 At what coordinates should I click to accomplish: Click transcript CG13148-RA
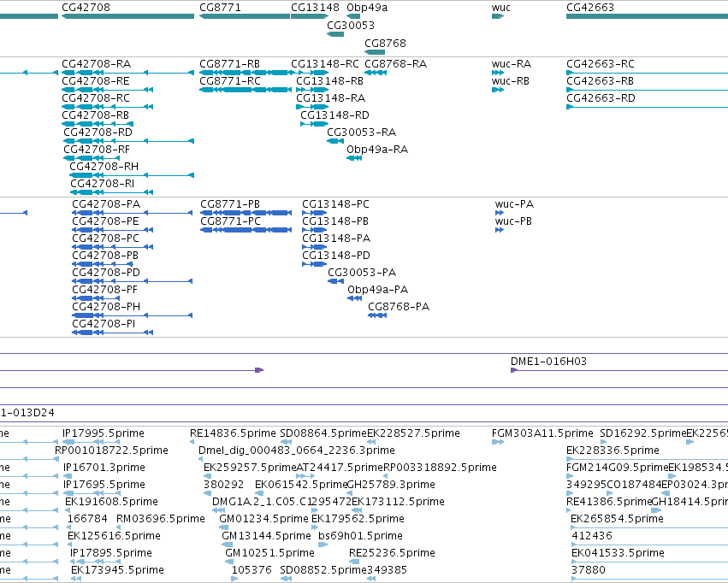330,98
